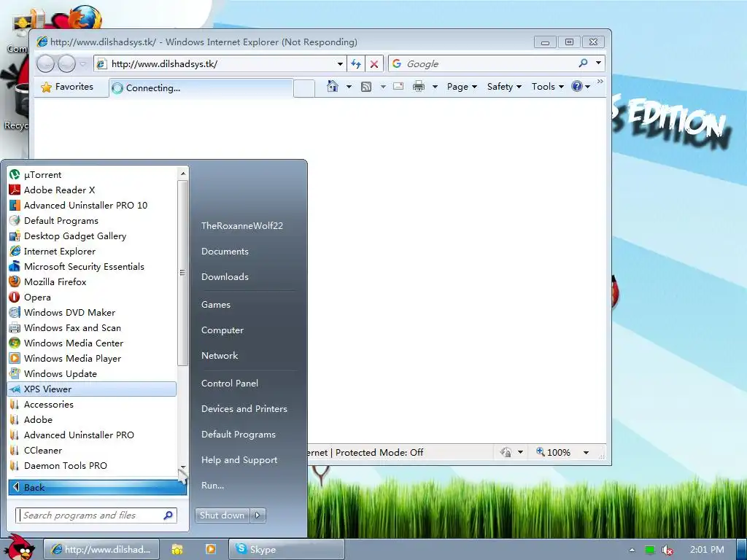Click Run... in Start menu
This screenshot has height=560, width=747.
point(212,486)
